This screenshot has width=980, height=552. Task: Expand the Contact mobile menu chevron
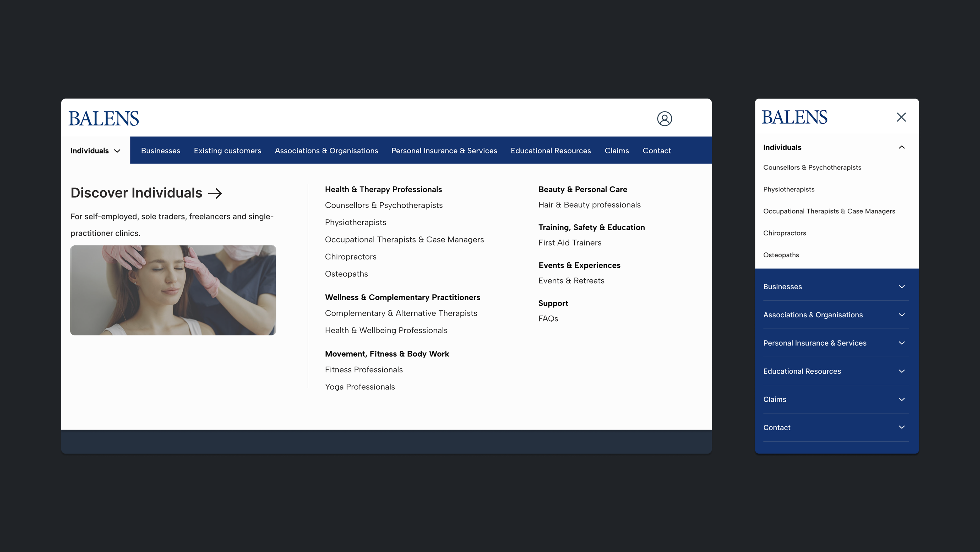(901, 427)
